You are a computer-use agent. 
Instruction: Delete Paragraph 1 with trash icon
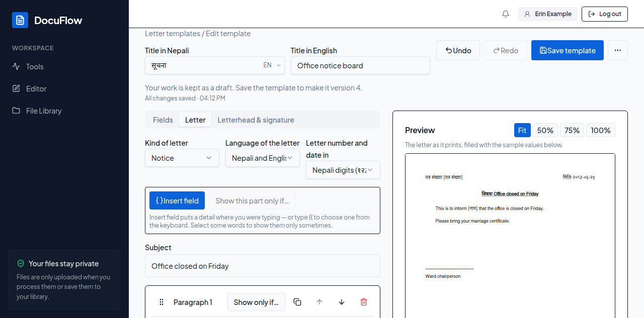[364, 302]
